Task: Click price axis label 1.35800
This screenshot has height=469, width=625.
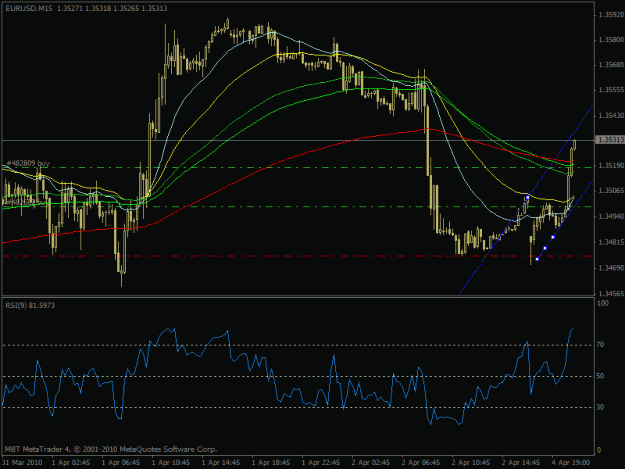Action: [x=611, y=40]
